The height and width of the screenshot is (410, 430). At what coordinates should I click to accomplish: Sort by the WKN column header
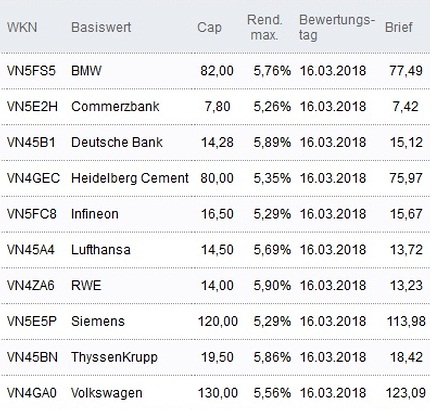[x=22, y=27]
